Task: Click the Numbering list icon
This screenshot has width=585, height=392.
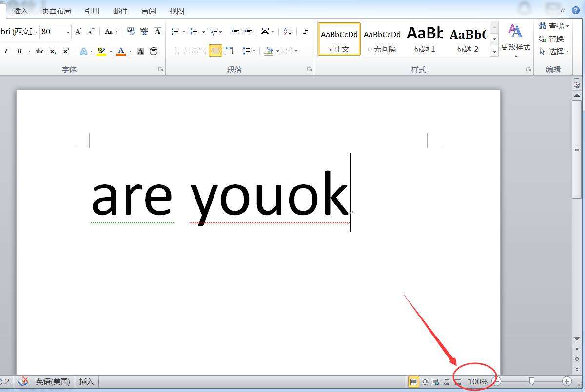Action: pyautogui.click(x=194, y=32)
